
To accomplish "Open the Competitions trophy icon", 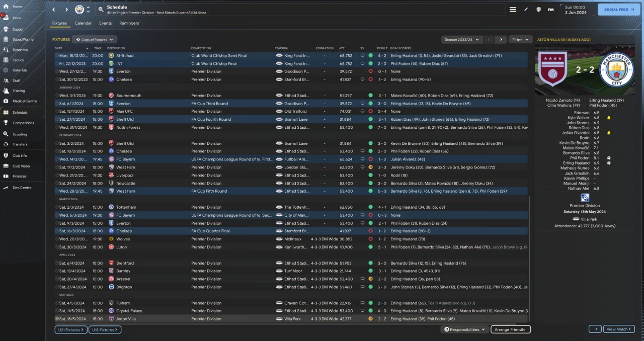I will pyautogui.click(x=6, y=123).
